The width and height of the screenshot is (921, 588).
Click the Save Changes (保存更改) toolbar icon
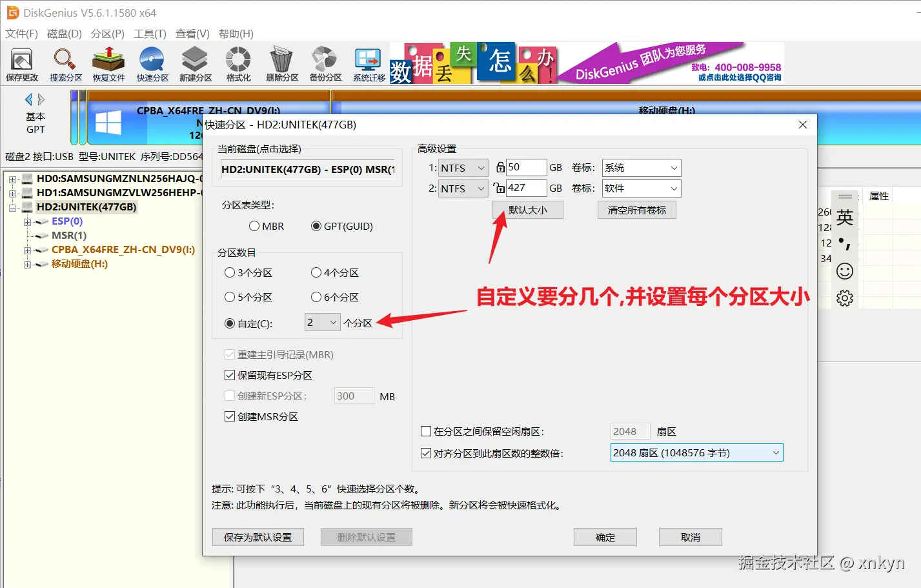22,64
